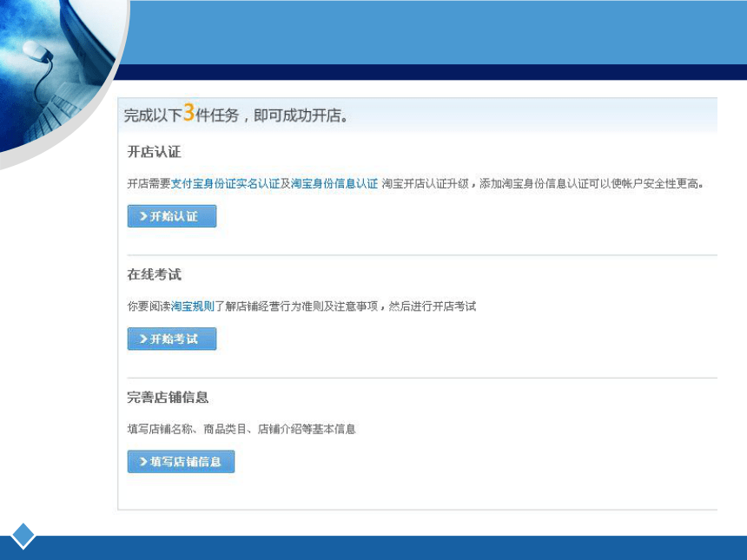Click the arrow icon on 开始考试 button
Image resolution: width=747 pixels, height=560 pixels.
[x=143, y=339]
